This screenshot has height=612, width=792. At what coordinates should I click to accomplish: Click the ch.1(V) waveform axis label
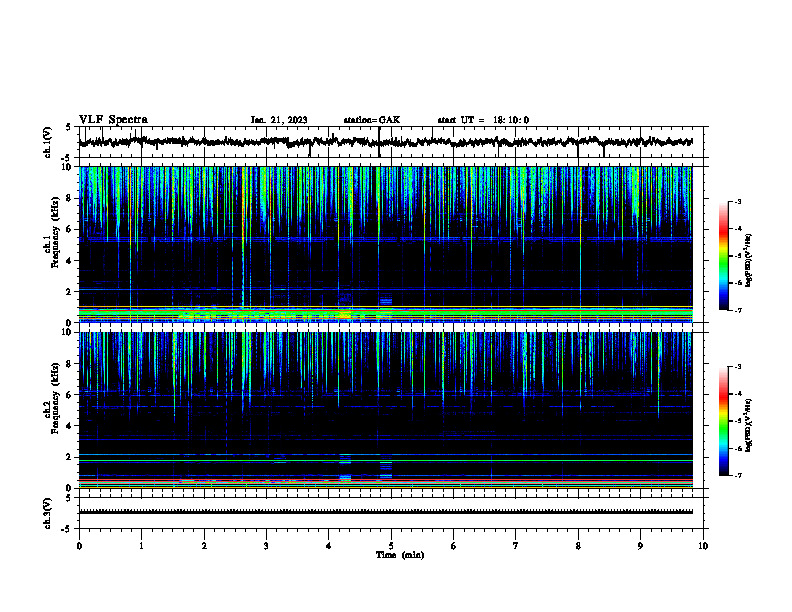(47, 142)
